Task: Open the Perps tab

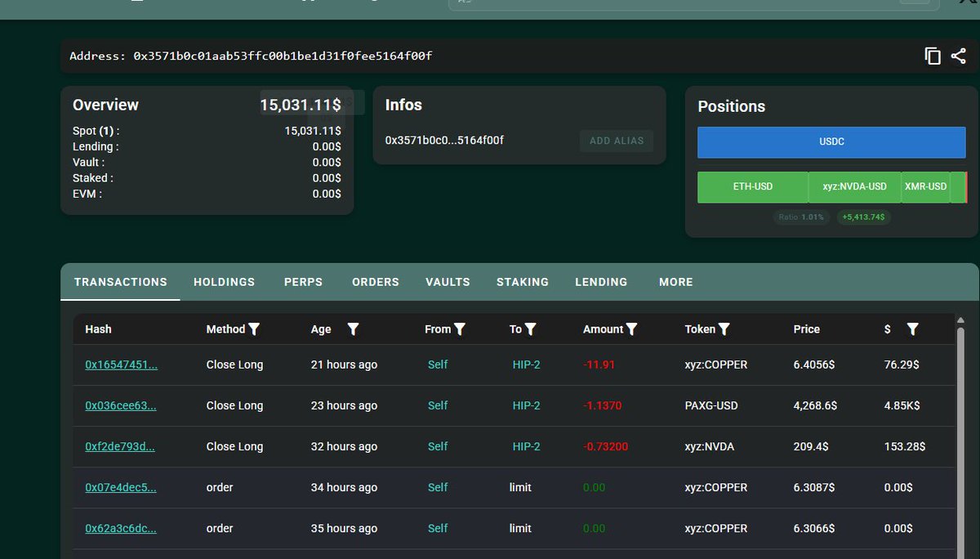Action: tap(304, 282)
